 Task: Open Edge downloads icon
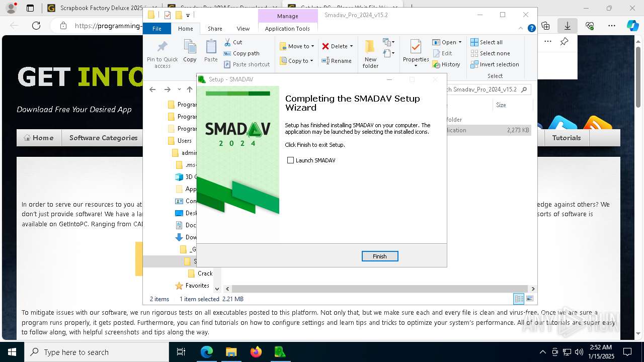pyautogui.click(x=567, y=26)
